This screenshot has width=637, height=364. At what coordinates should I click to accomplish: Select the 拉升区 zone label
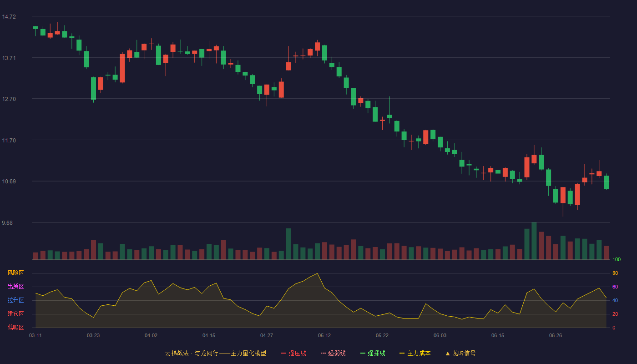16,300
